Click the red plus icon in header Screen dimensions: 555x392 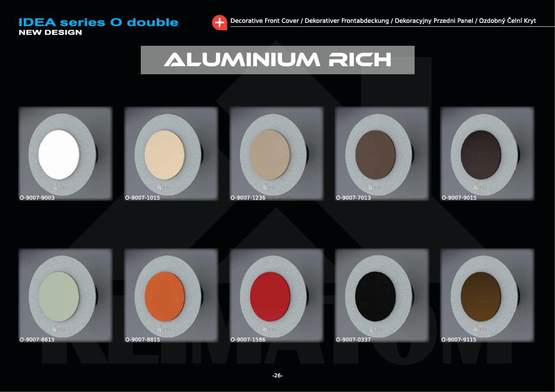pyautogui.click(x=220, y=22)
